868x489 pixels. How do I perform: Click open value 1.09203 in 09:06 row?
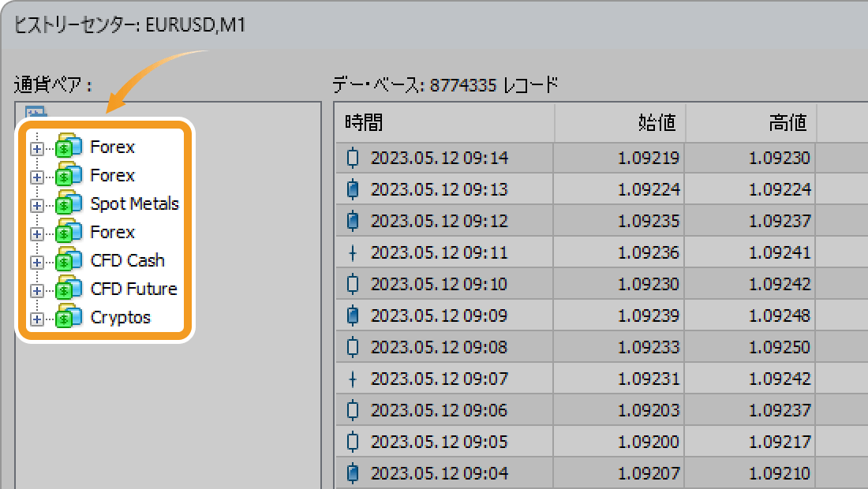point(648,410)
